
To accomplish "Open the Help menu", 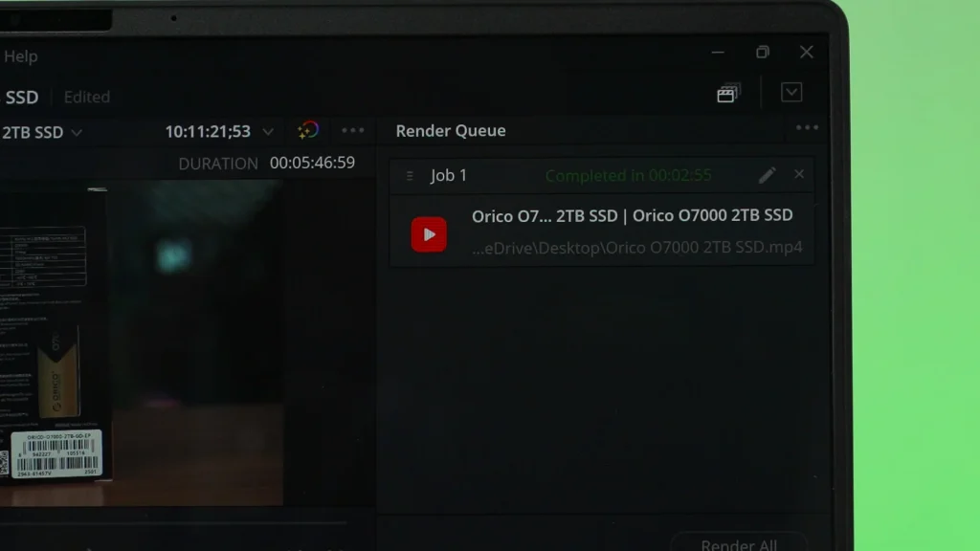I will [x=21, y=56].
